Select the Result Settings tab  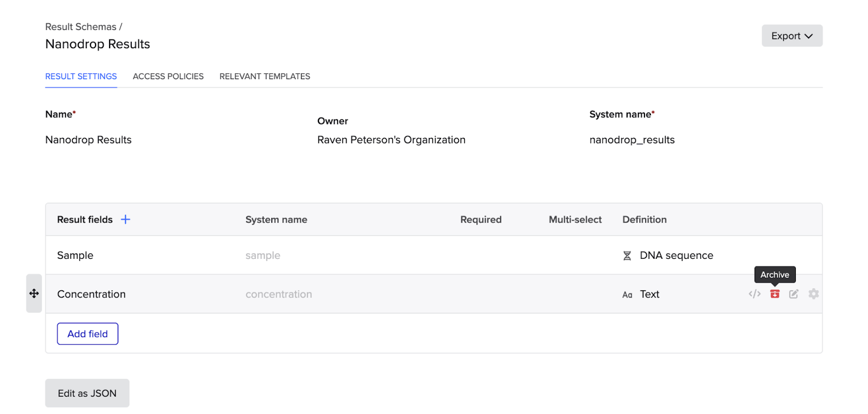[81, 77]
